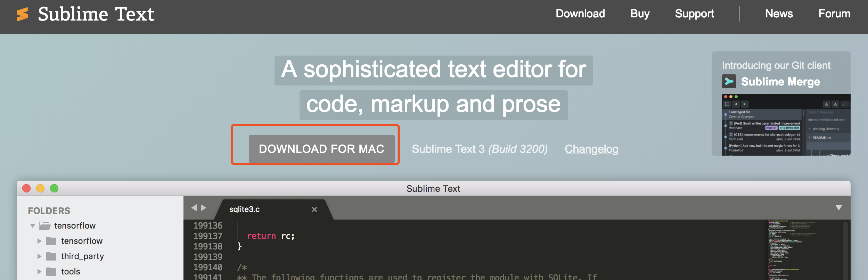868x280 pixels.
Task: Open the Support menu item
Action: coord(694,14)
